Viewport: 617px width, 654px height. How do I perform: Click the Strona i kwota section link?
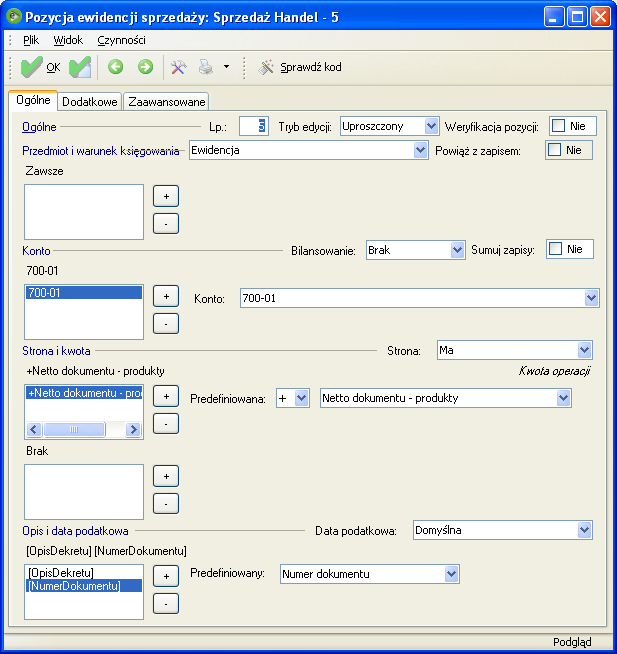tap(56, 351)
